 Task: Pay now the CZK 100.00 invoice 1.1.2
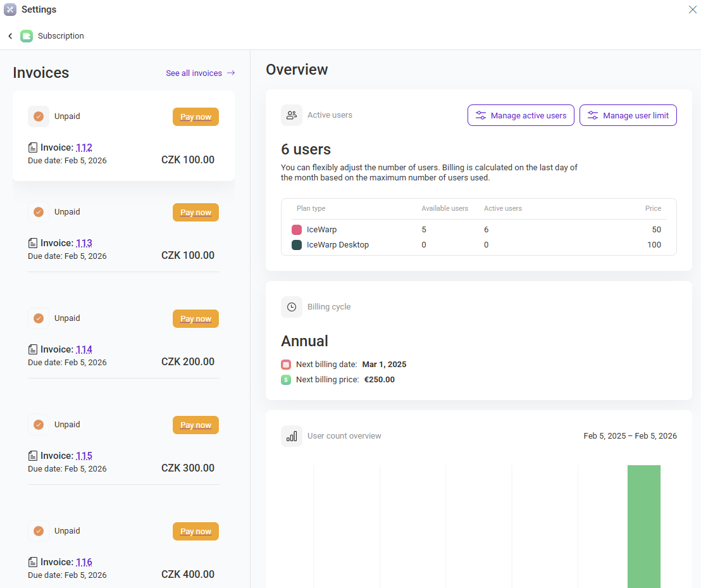pyautogui.click(x=195, y=116)
